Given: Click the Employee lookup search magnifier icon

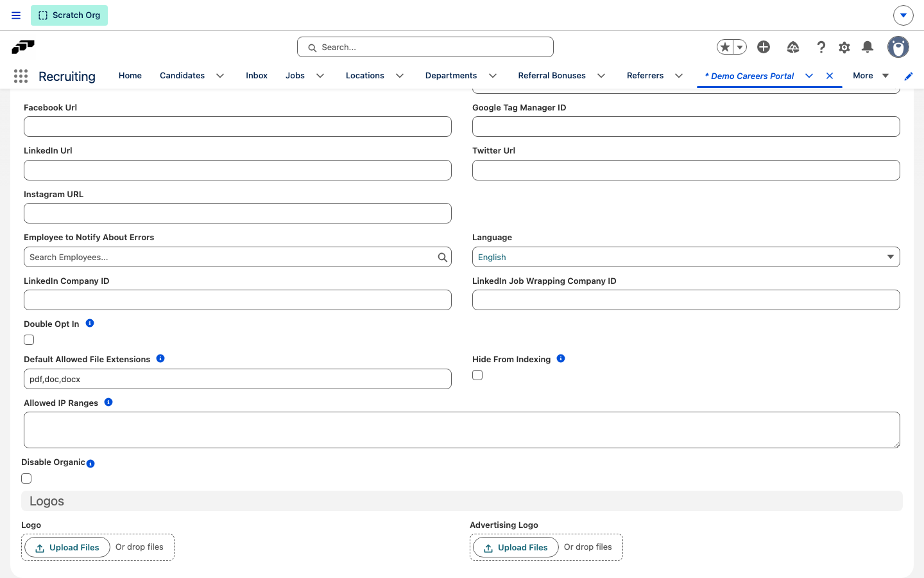Looking at the screenshot, I should tap(442, 258).
